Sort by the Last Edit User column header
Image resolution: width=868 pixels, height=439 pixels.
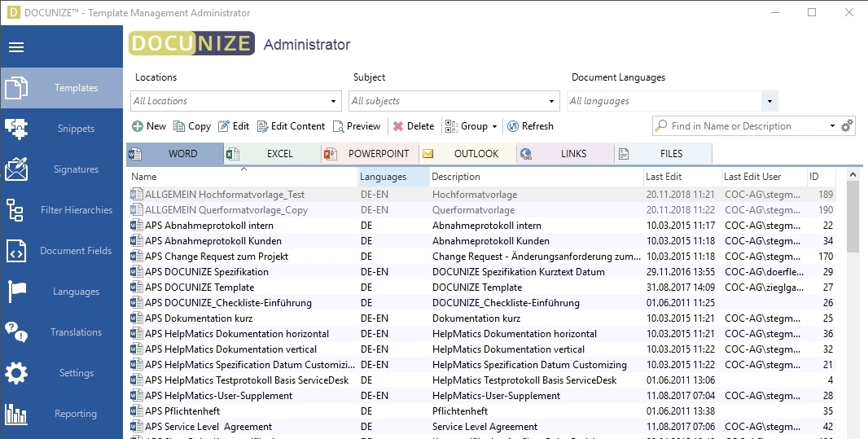[764, 177]
